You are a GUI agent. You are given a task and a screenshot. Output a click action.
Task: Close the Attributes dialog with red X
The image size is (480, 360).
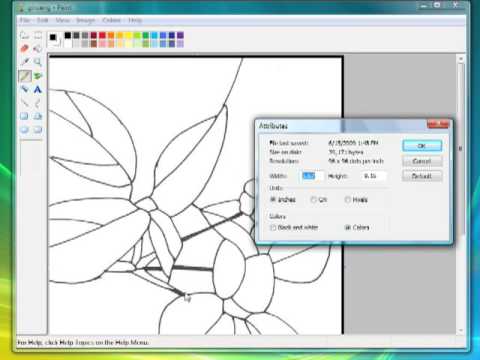tap(438, 124)
